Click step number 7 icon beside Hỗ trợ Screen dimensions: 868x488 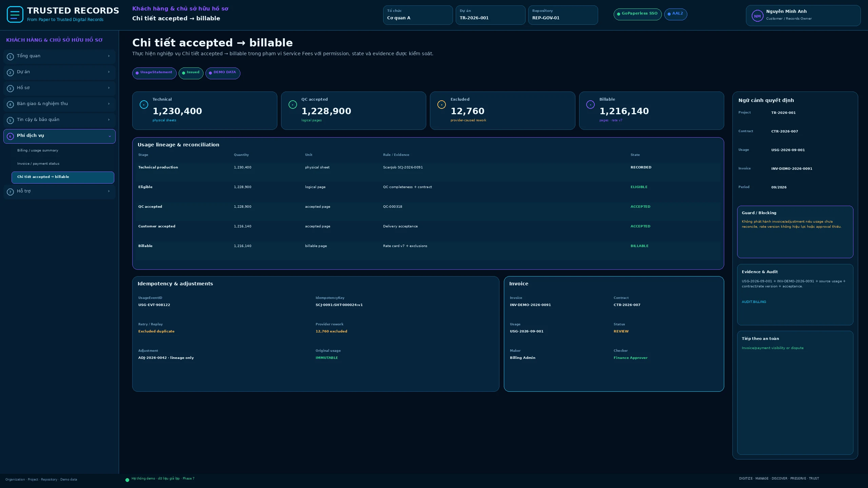pos(10,192)
